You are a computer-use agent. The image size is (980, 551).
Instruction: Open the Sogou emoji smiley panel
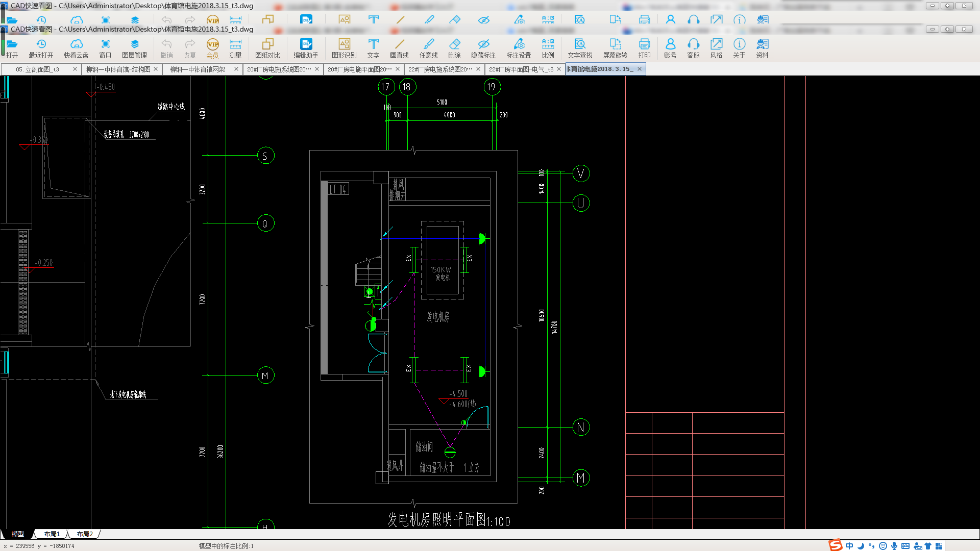point(883,546)
